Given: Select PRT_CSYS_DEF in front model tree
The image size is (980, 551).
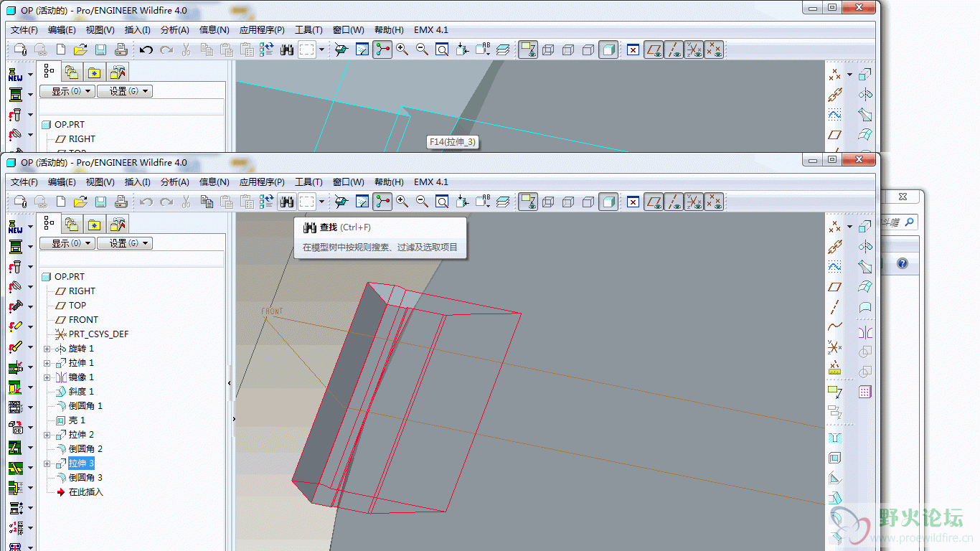Looking at the screenshot, I should click(x=98, y=334).
